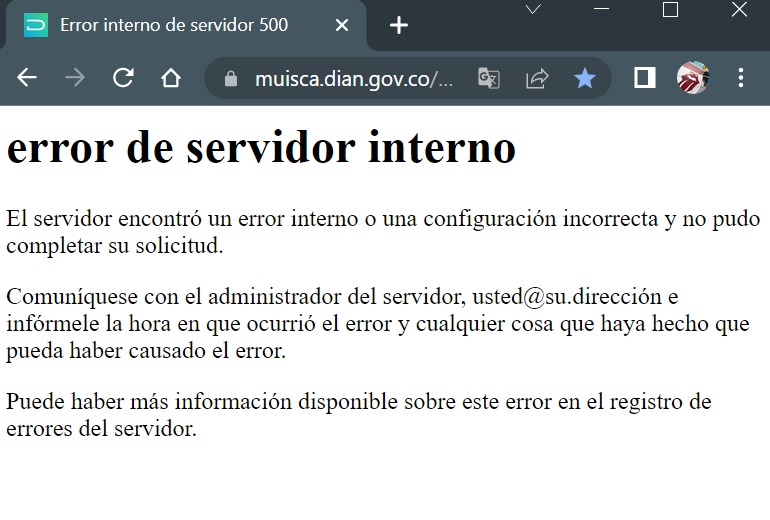Viewport: 770px width, 520px height.
Task: Click the forward navigation arrow
Action: coord(75,78)
